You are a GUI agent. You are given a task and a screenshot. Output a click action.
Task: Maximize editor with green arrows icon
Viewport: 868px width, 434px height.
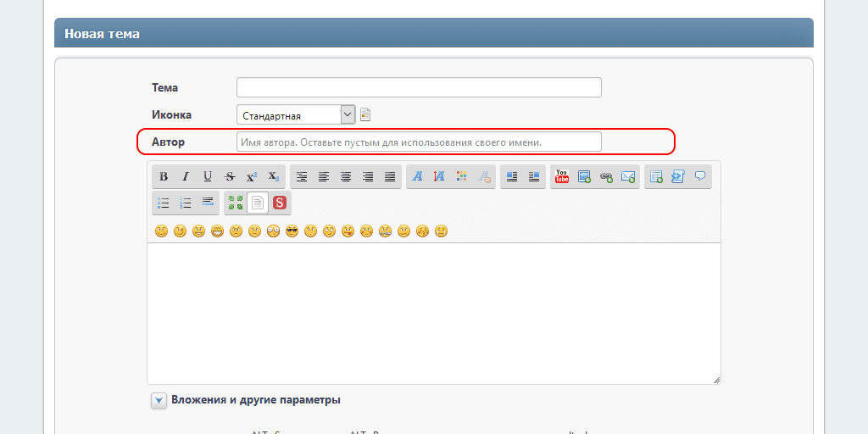pyautogui.click(x=236, y=203)
